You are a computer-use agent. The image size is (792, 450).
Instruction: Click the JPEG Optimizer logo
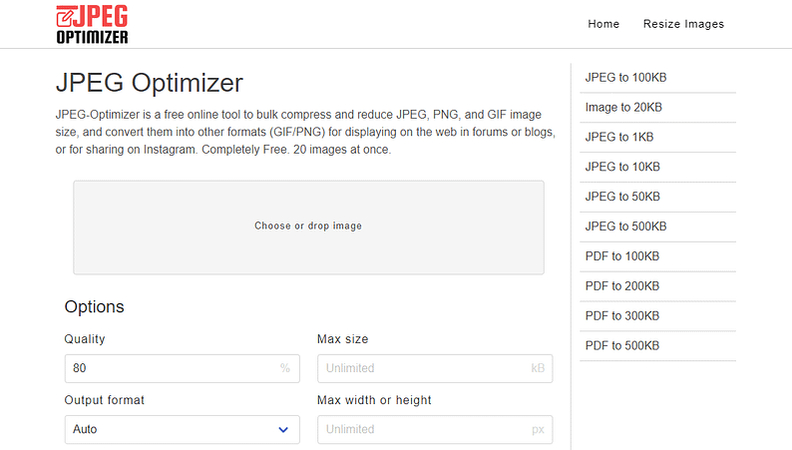92,24
